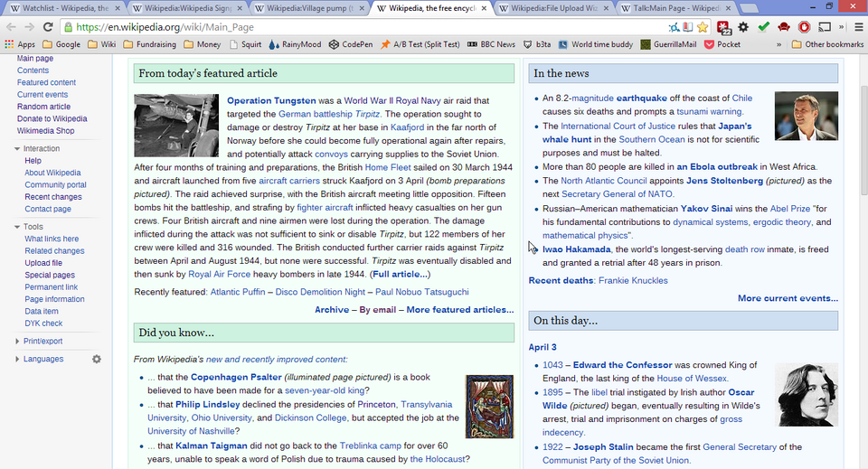
Task: Switch to Talk:Main Page tab
Action: (x=675, y=8)
